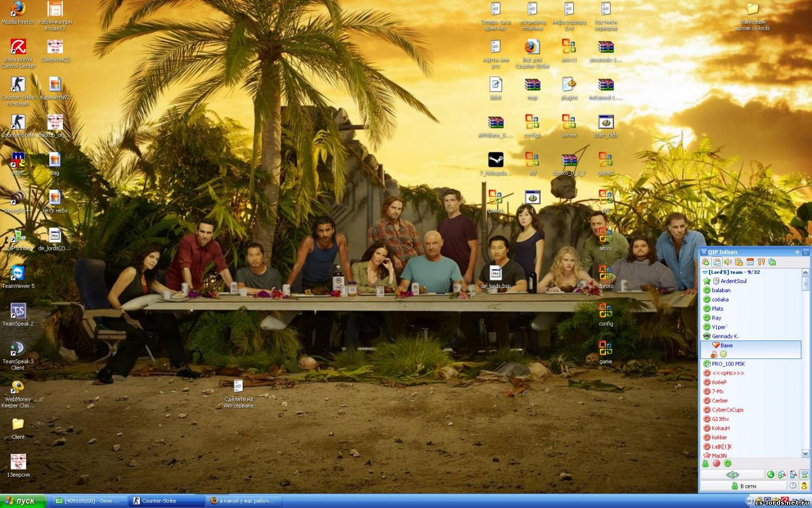Select the 'Все для Counter-Strike' Firefox document
812x508 pixels.
click(532, 54)
